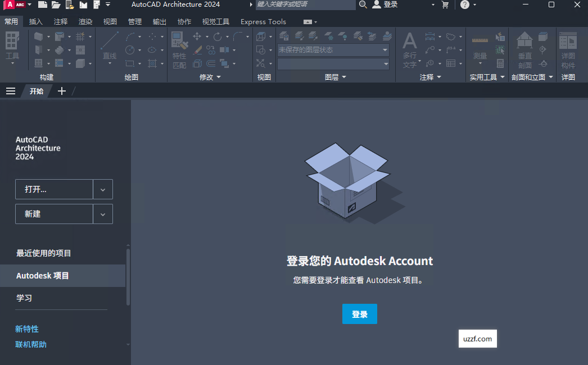
Task: Select the Rotate tool in 修改 panel
Action: click(x=218, y=36)
